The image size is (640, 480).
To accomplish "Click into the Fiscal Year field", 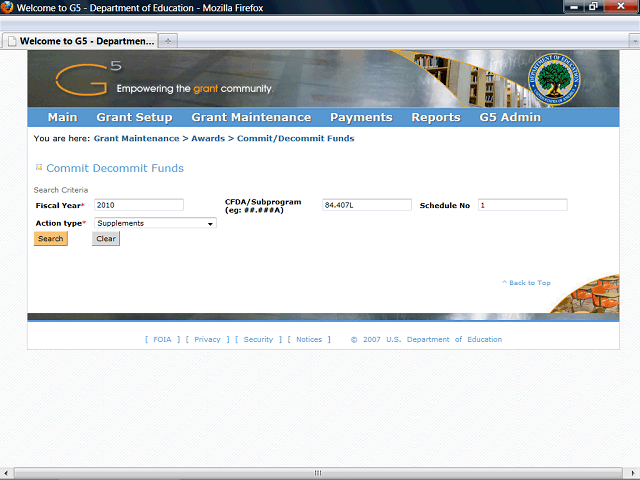I will pyautogui.click(x=139, y=205).
